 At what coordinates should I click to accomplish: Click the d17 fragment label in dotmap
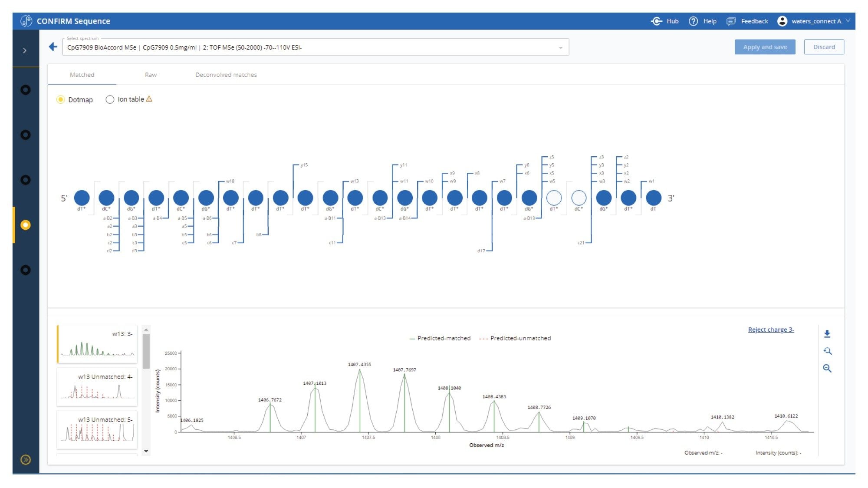(x=481, y=251)
